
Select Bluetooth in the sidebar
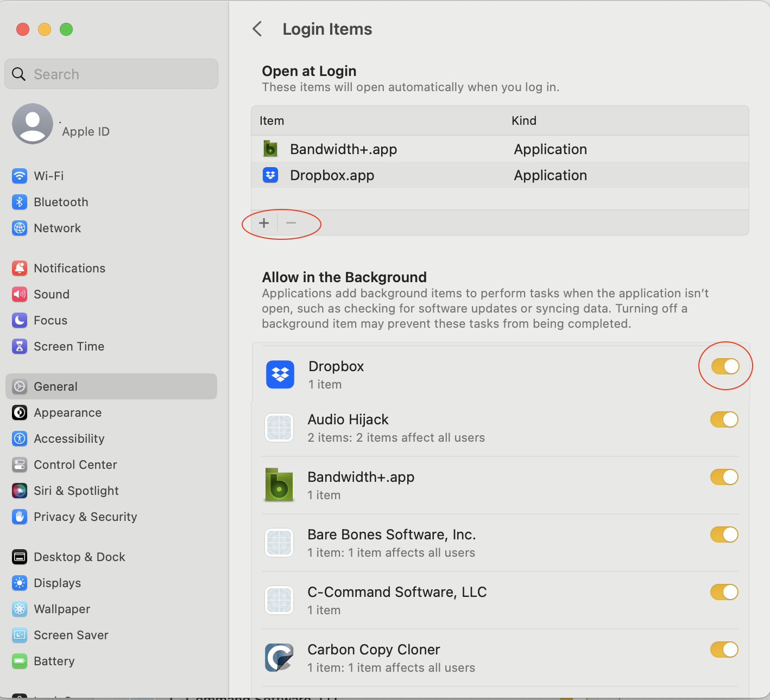(111, 202)
